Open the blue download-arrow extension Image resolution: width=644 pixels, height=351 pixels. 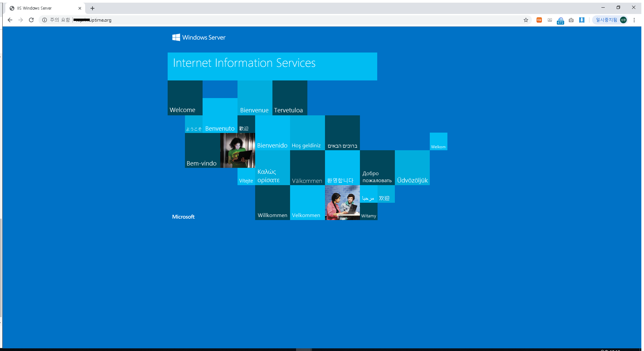click(x=582, y=20)
